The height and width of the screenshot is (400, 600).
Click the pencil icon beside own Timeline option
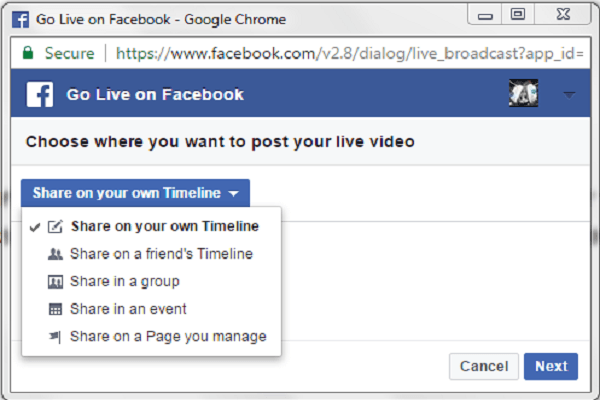(x=55, y=227)
